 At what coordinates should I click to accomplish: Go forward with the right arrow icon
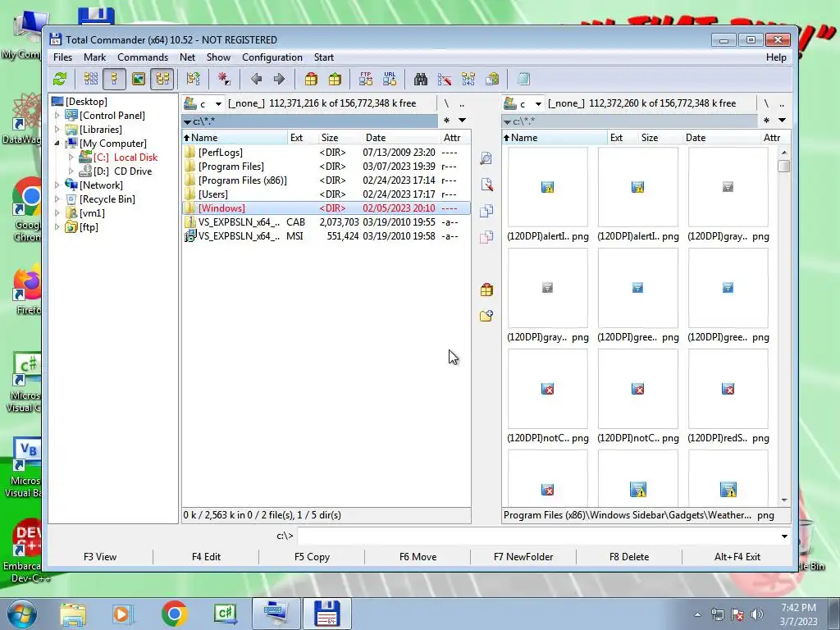[x=279, y=80]
